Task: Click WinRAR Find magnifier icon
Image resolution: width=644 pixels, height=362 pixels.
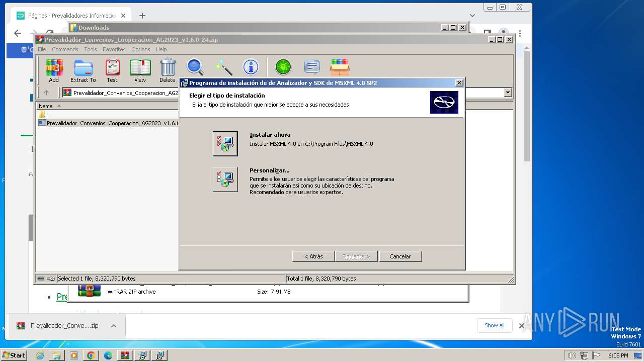Action: coord(195,67)
